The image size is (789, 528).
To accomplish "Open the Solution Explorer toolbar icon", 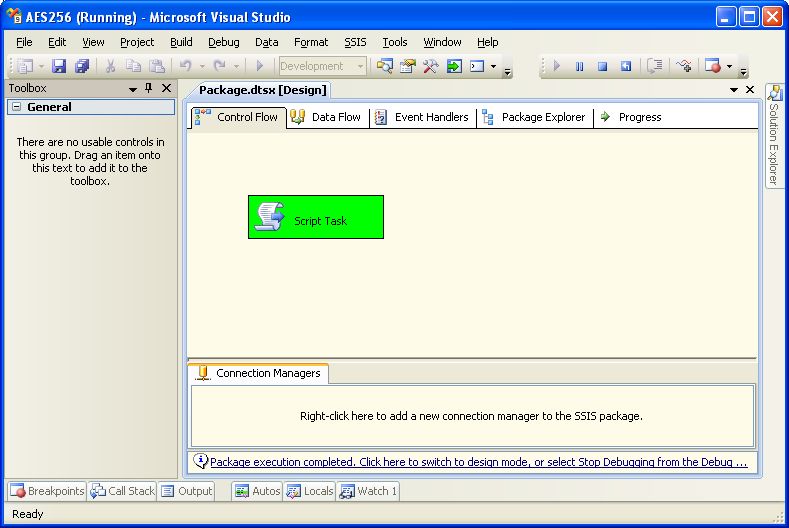I will tap(385, 66).
